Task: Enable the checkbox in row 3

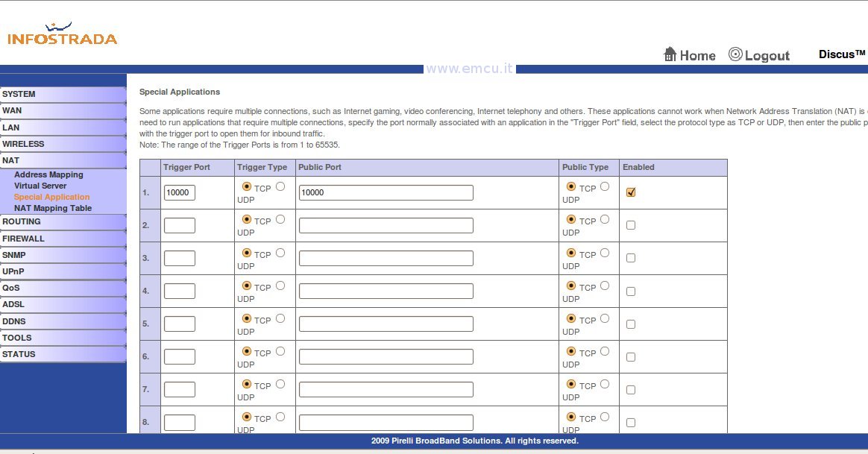Action: 631,258
